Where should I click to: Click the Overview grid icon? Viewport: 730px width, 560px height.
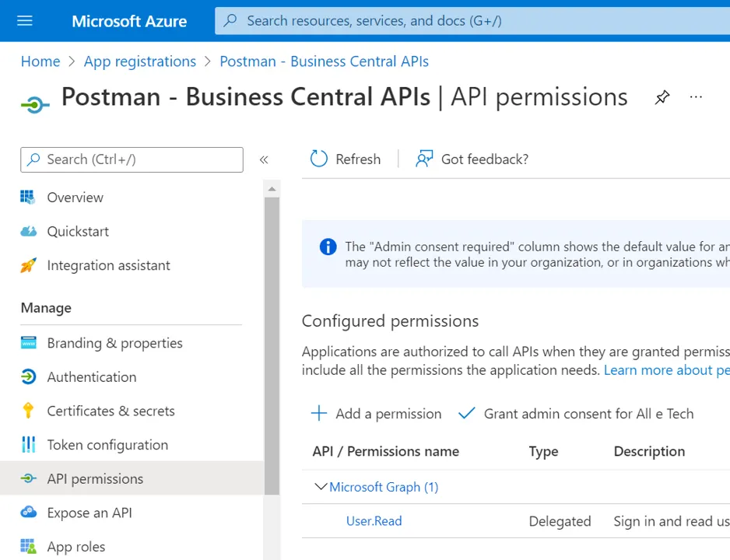coord(28,198)
